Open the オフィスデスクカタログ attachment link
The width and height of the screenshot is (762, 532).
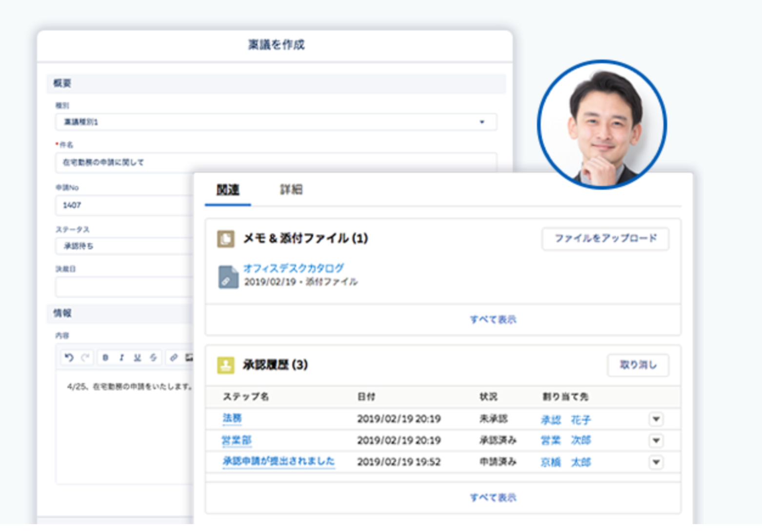point(293,268)
